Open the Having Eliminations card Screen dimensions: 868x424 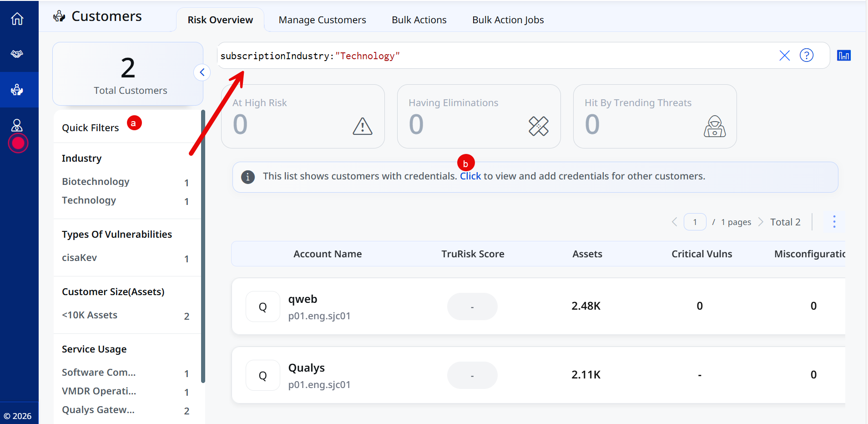(x=479, y=116)
